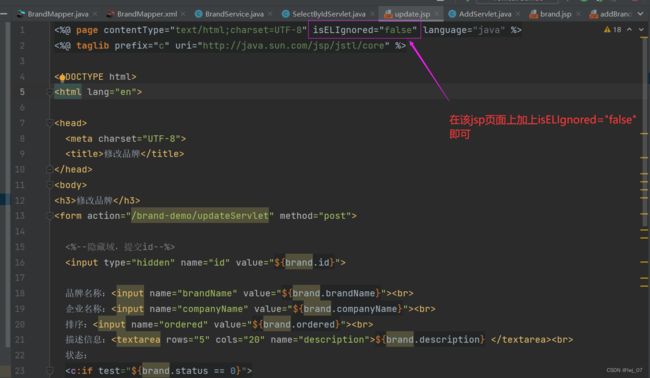The height and width of the screenshot is (378, 650).
Task: Click the language="java" attribute
Action: point(464,30)
